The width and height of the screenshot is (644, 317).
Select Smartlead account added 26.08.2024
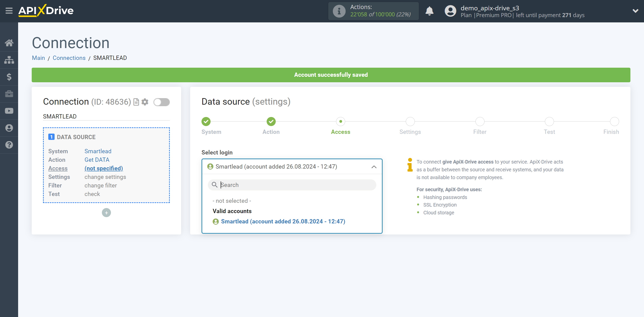click(x=284, y=222)
